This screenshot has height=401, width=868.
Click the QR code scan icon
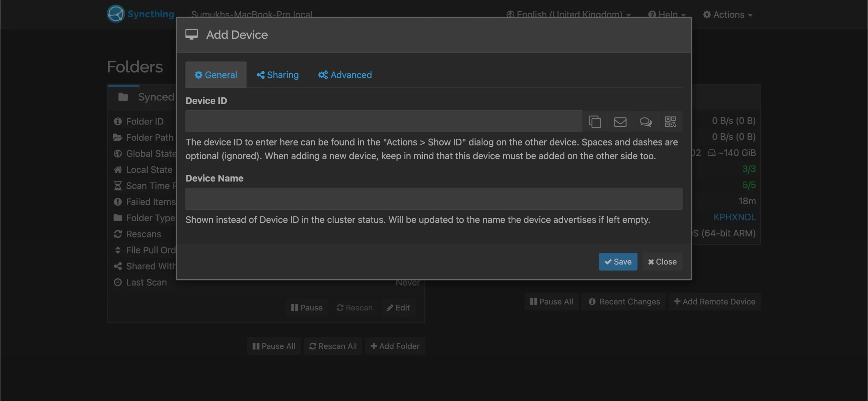tap(670, 121)
